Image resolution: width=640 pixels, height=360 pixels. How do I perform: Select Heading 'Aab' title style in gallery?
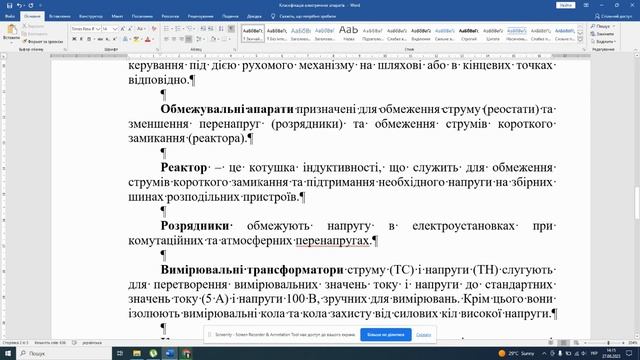tap(348, 33)
